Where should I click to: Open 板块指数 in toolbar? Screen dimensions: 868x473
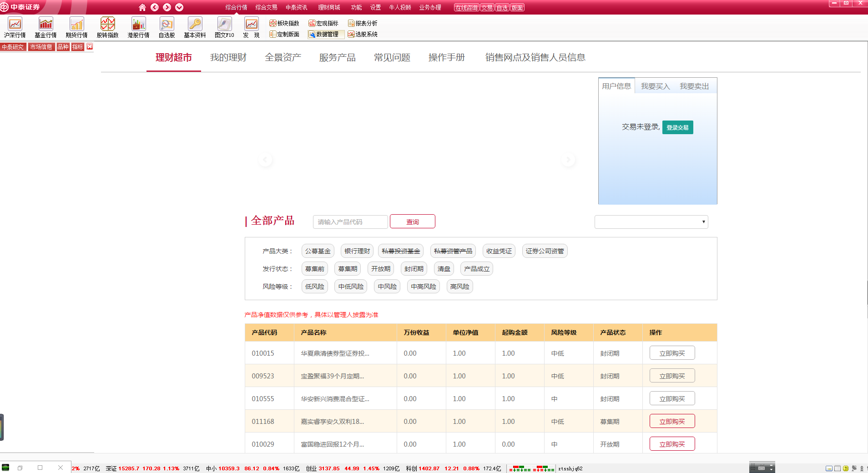pos(284,23)
